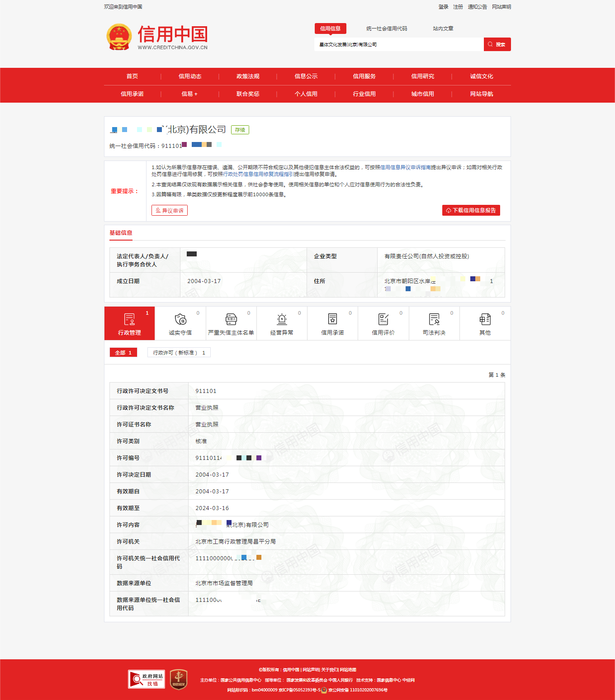The width and height of the screenshot is (615, 700).
Task: Open the 严重失信主体名单 icon
Action: click(x=231, y=319)
